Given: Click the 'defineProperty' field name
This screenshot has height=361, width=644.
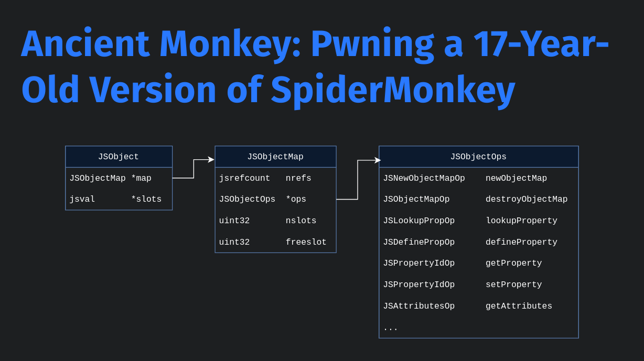Looking at the screenshot, I should pos(521,242).
